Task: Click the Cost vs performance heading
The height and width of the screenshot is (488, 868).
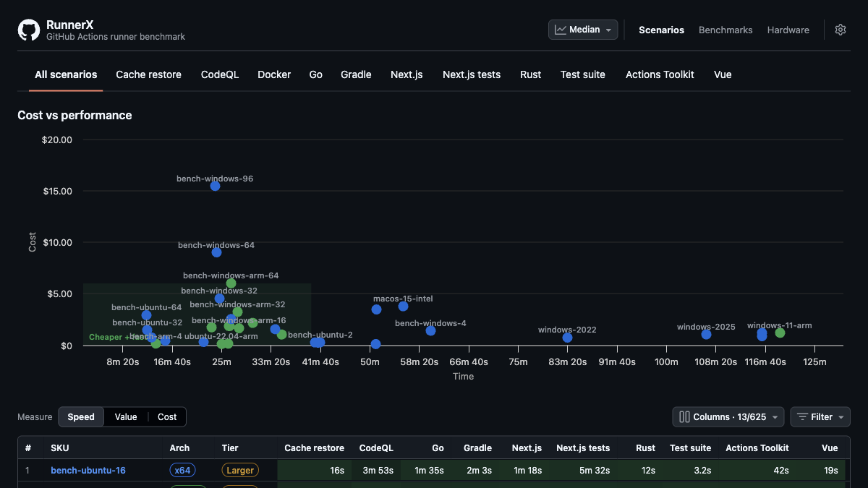Action: tap(75, 115)
